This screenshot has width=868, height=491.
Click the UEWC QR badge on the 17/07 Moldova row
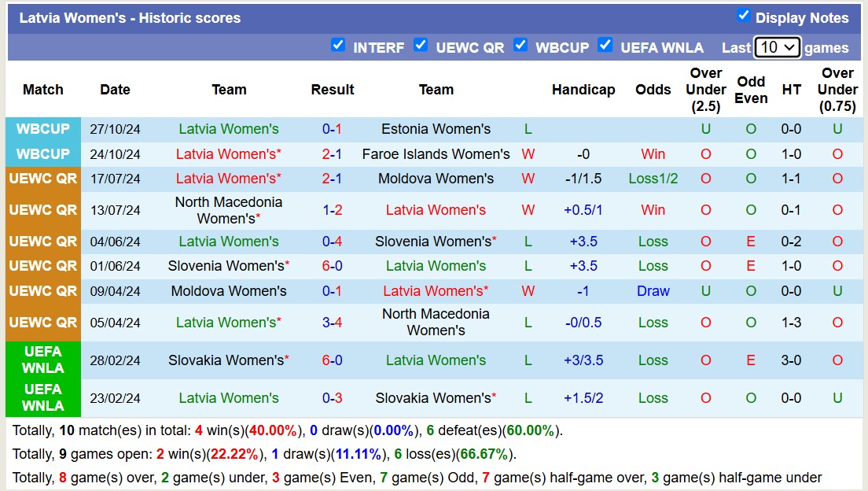click(x=42, y=179)
